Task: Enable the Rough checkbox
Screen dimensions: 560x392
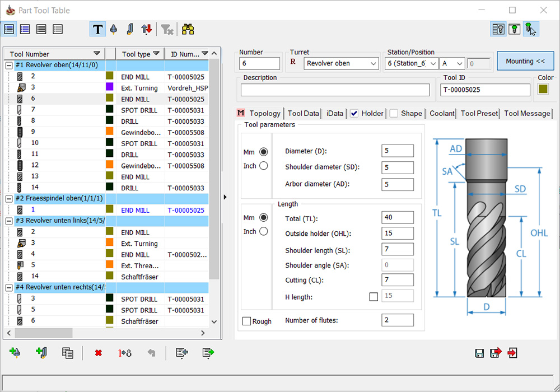Action: coord(246,321)
